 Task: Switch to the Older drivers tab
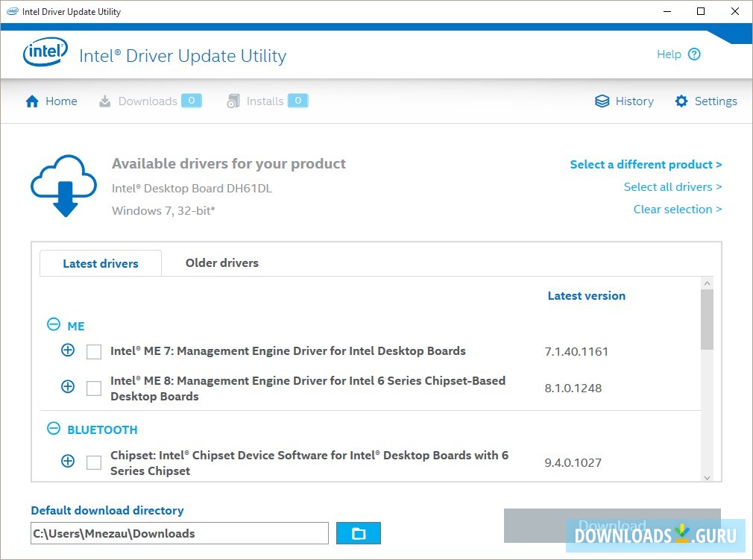point(221,262)
